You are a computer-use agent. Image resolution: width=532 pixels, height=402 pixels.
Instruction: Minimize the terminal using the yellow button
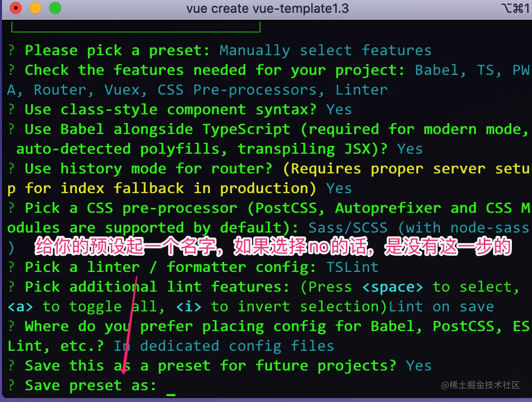(x=35, y=8)
